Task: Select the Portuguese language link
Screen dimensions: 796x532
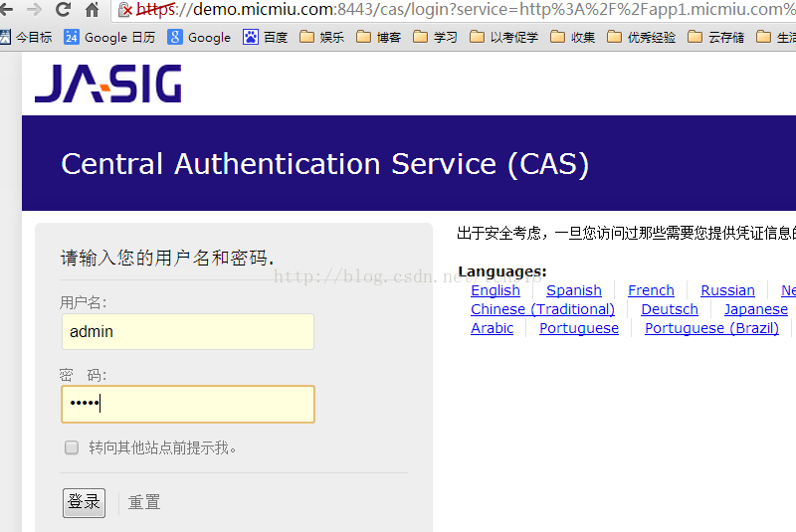Action: pyautogui.click(x=579, y=328)
